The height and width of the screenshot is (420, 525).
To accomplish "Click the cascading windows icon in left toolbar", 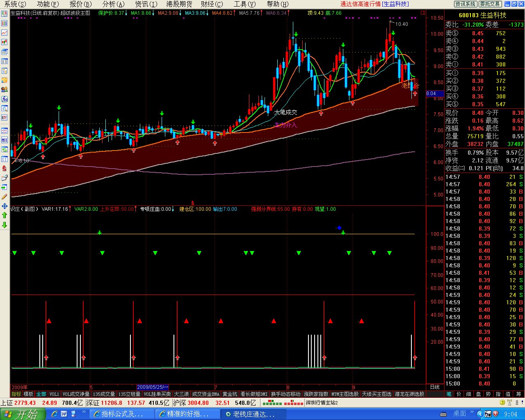I will pyautogui.click(x=5, y=51).
